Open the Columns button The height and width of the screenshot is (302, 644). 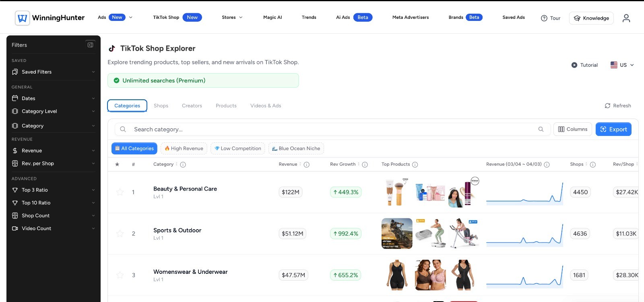tap(573, 129)
